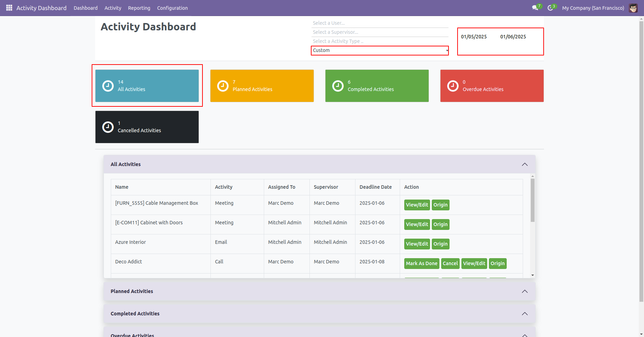
Task: Focus the Select a User field
Action: (x=380, y=23)
